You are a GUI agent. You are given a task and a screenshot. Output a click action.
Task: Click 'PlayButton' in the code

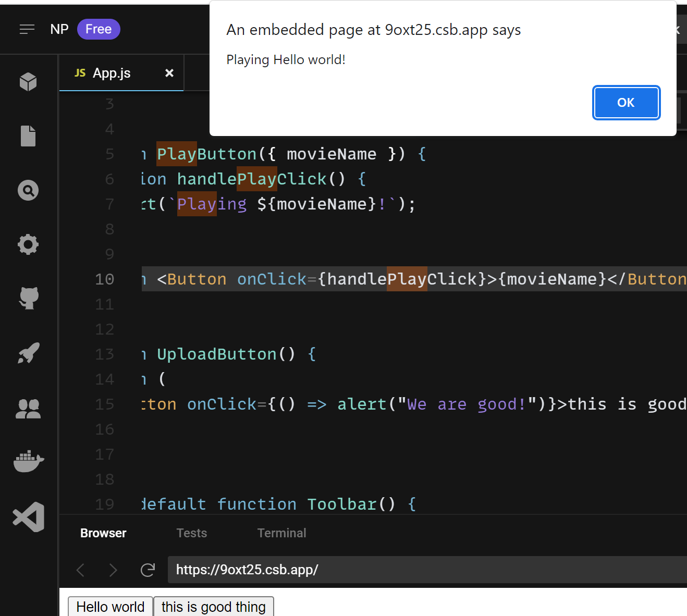coord(206,154)
